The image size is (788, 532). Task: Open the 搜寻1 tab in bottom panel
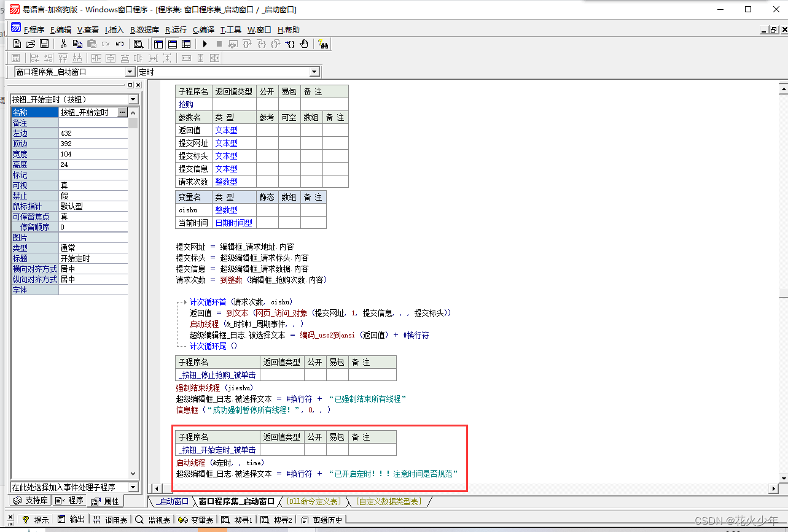click(x=238, y=519)
